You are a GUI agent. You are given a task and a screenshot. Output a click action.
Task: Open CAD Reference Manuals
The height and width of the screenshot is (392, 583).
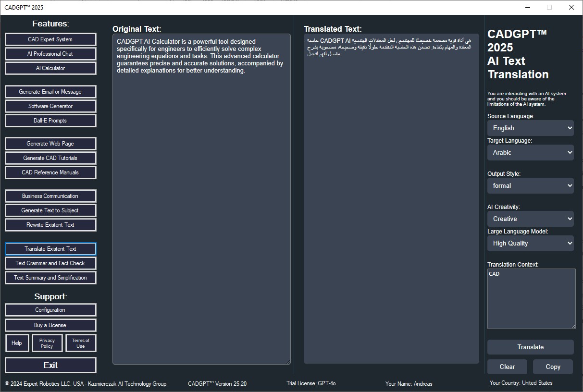click(x=50, y=172)
